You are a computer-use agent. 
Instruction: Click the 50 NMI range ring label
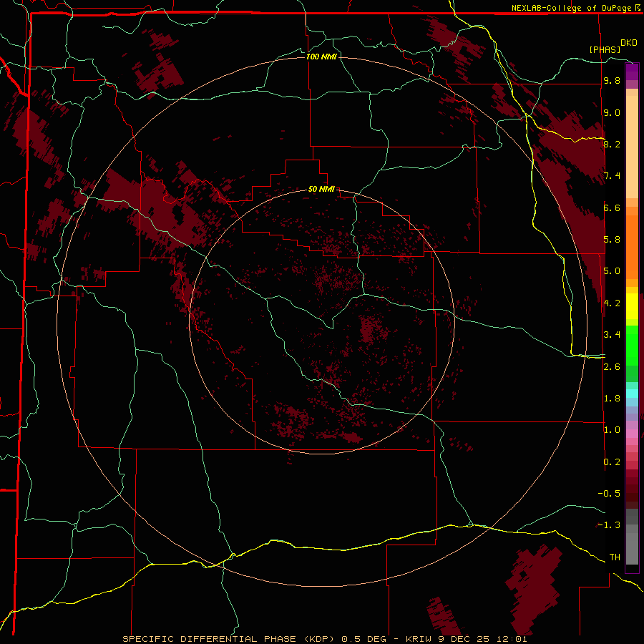(321, 189)
